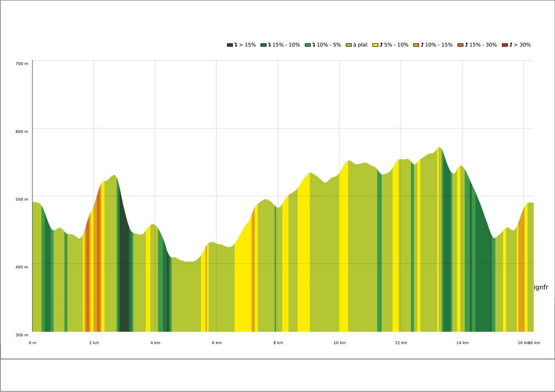Click the darkest steep descent band near 3 km

(125, 282)
